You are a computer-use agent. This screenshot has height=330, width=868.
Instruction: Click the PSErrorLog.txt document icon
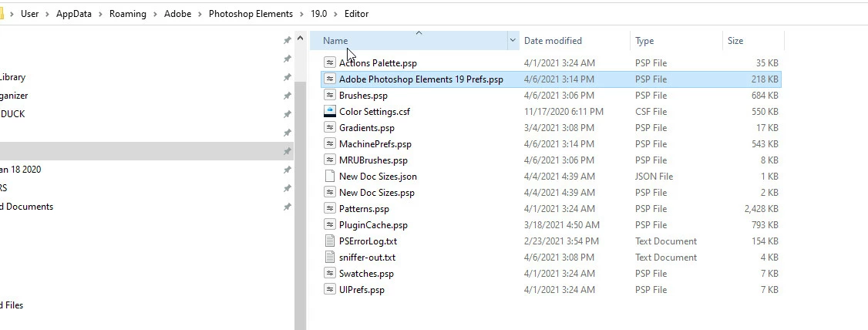pyautogui.click(x=330, y=241)
